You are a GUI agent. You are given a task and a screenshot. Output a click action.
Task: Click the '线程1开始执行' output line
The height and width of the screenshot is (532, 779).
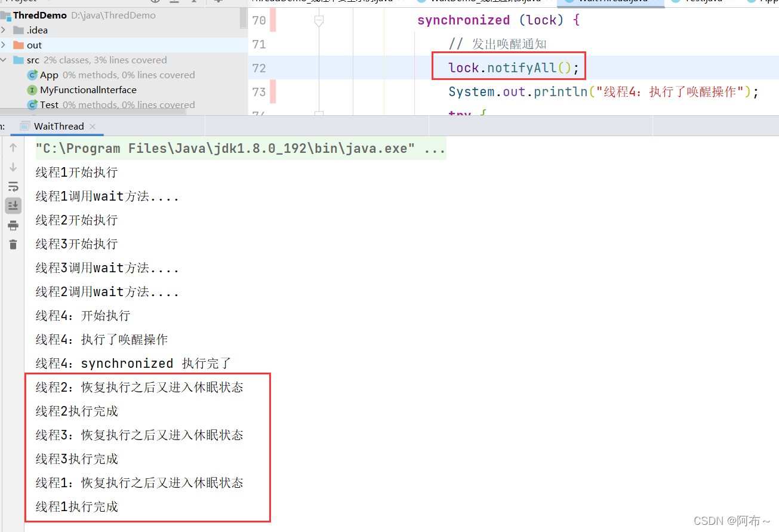76,173
